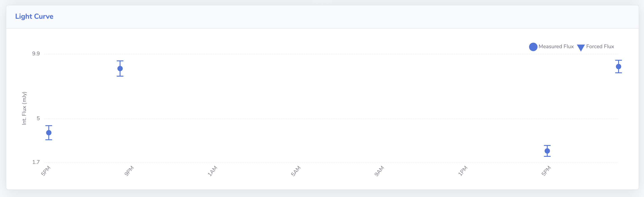Screen dimensions: 644x197
Task: Click the 9.9 y-axis tick label
Action: pos(36,54)
